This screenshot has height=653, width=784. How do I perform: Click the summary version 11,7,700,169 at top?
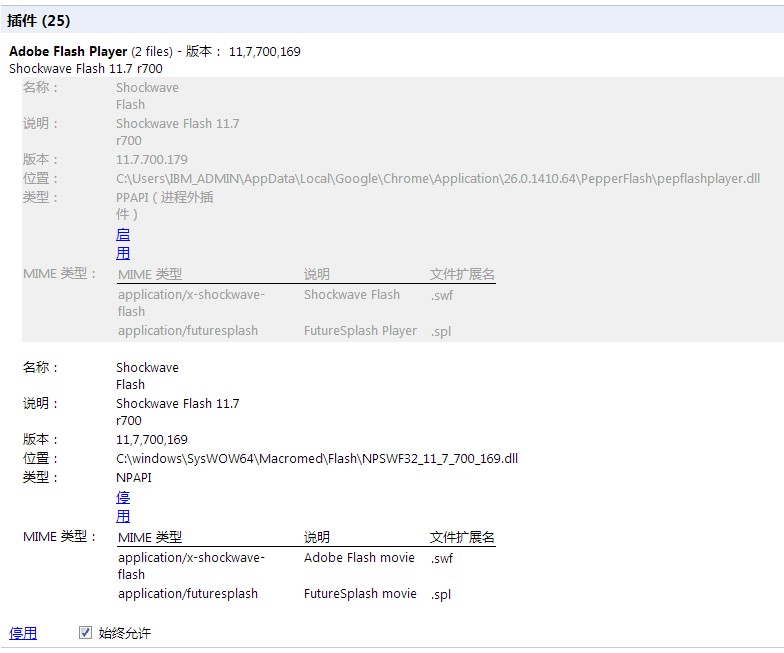tap(264, 52)
